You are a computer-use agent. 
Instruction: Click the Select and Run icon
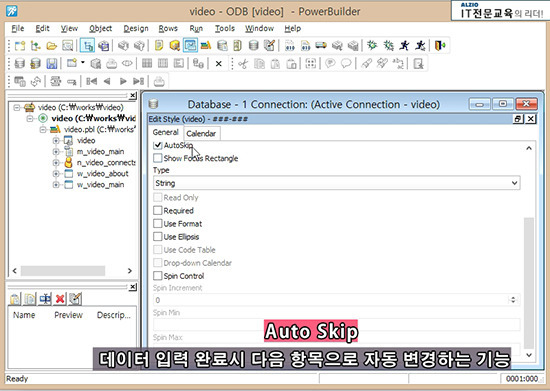point(421,46)
